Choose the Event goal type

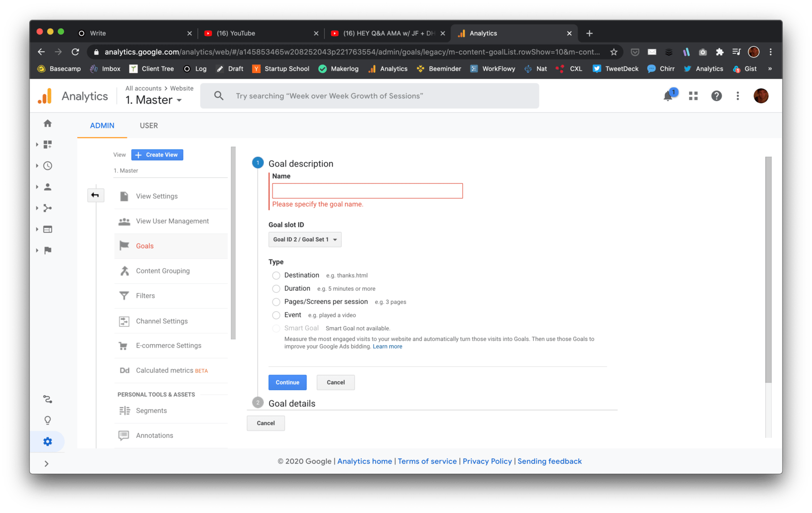click(x=276, y=315)
